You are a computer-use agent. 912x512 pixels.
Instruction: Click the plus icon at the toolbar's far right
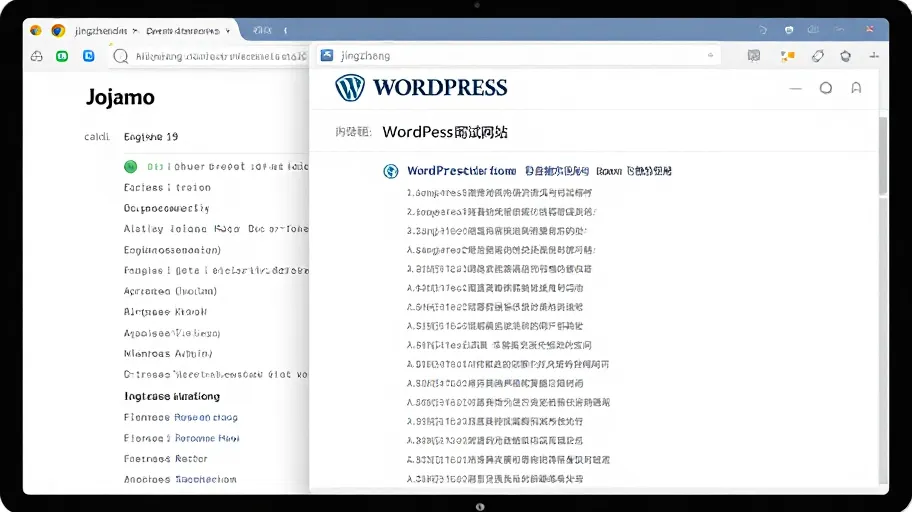(874, 56)
